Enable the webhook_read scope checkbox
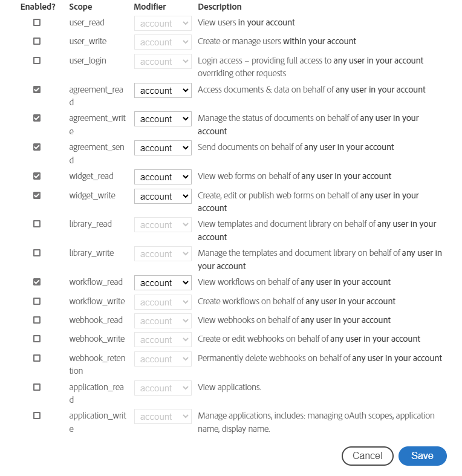The image size is (462, 476). [x=37, y=321]
